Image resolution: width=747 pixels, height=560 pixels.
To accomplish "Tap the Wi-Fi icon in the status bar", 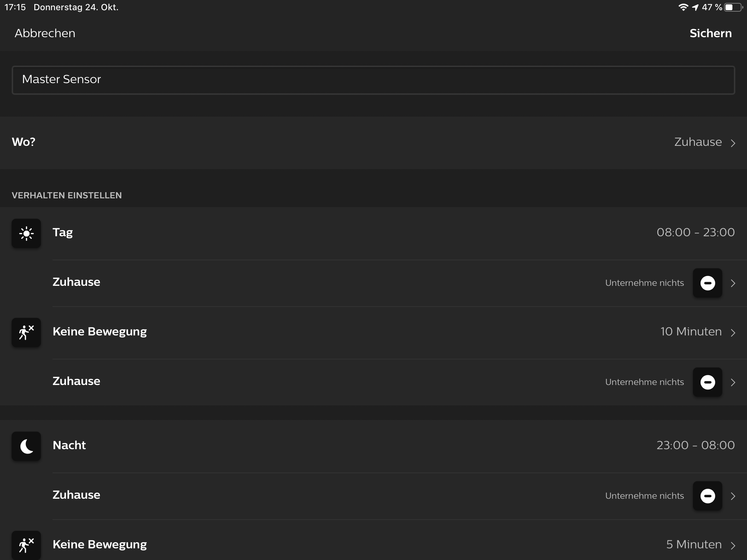I will [683, 7].
